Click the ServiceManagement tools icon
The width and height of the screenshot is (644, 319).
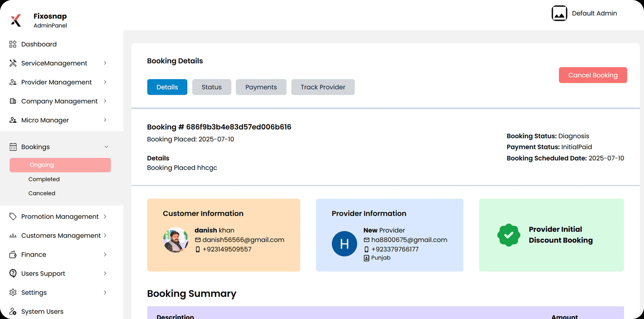point(13,63)
